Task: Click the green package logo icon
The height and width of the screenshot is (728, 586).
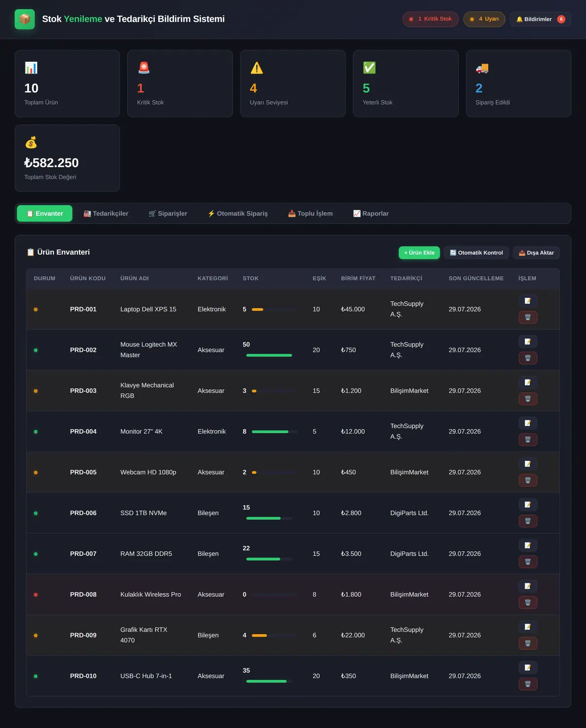Action: [25, 19]
